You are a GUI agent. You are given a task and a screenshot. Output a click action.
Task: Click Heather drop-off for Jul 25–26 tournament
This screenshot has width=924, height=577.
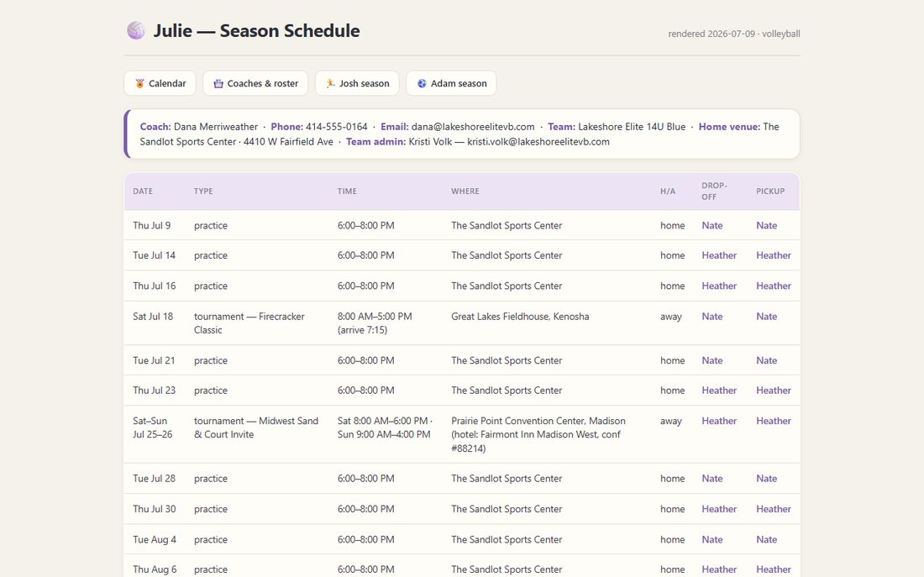[x=719, y=421]
